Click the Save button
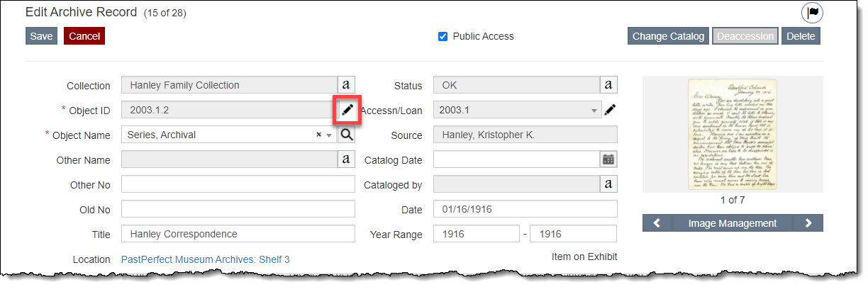Image resolution: width=868 pixels, height=287 pixels. (x=41, y=36)
